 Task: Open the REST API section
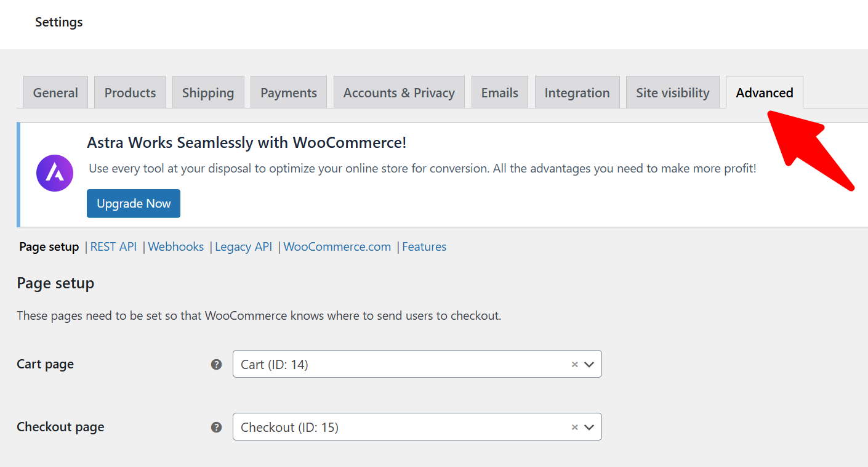(x=113, y=246)
